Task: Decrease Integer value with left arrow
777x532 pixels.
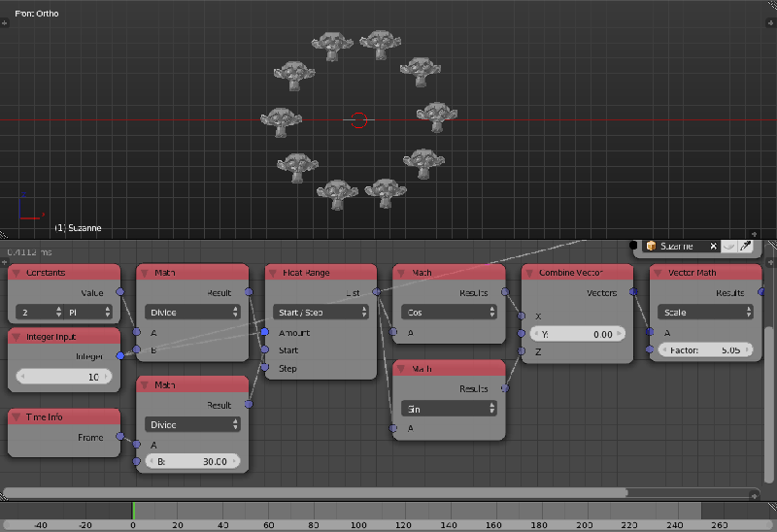Action: tap(22, 377)
